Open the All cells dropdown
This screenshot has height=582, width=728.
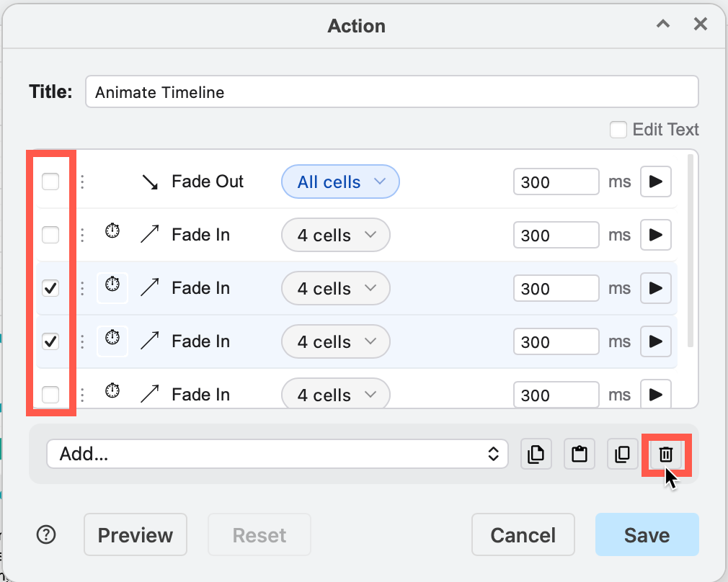pyautogui.click(x=340, y=182)
